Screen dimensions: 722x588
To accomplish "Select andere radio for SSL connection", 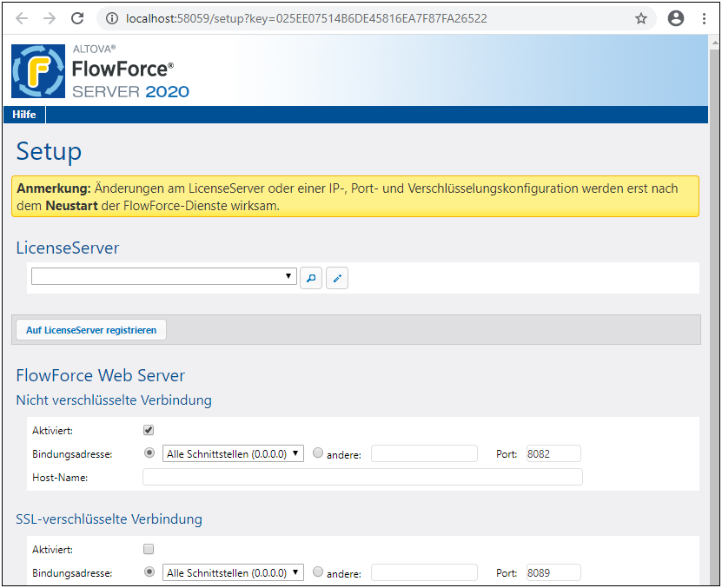I will coord(318,571).
